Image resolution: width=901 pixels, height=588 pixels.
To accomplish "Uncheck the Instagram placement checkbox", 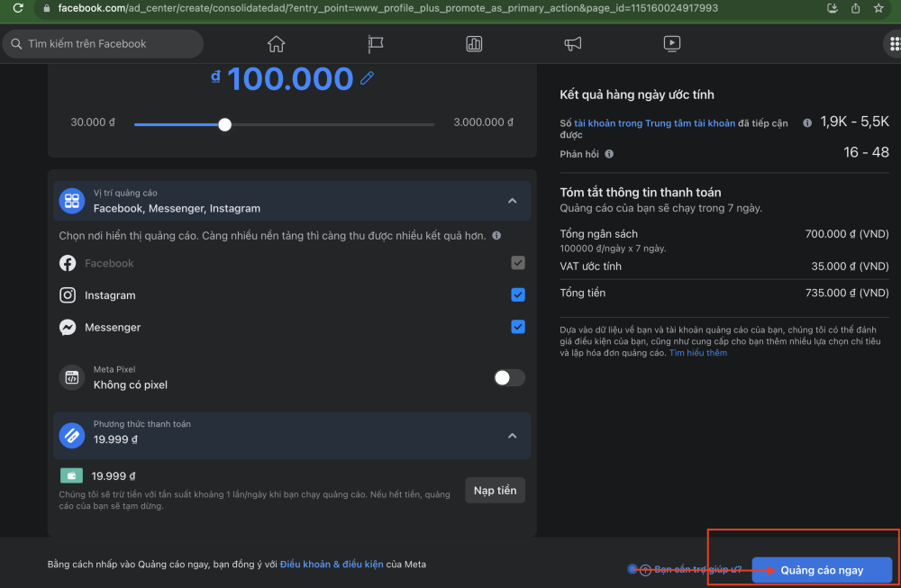I will (x=518, y=294).
